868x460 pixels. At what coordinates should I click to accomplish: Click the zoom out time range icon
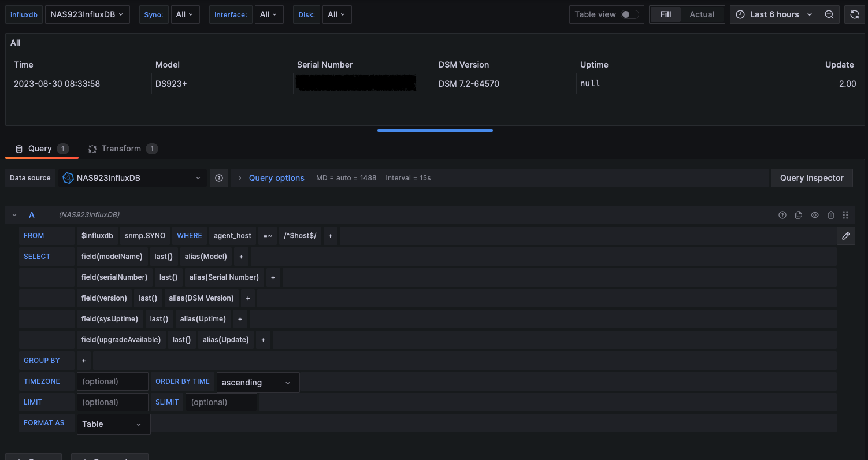(x=829, y=14)
